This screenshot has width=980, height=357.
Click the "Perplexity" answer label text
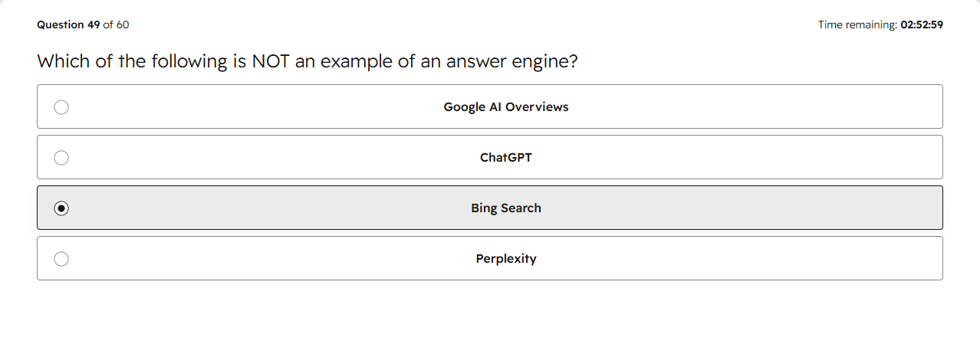point(506,259)
